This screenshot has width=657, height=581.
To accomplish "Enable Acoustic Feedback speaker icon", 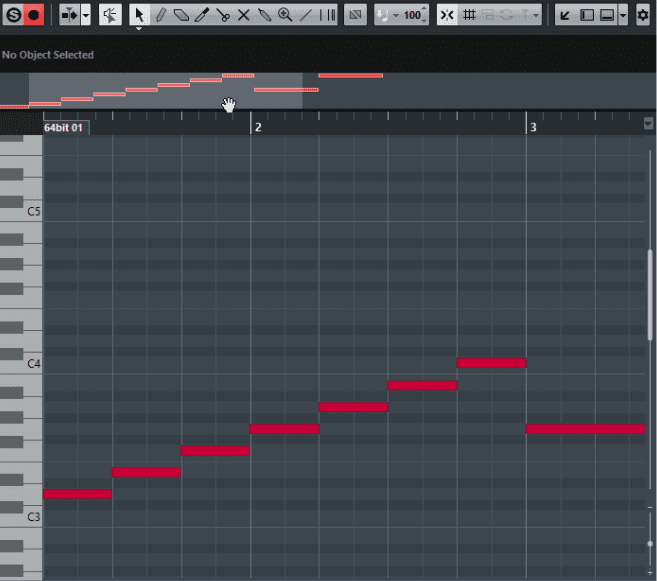I will click(x=111, y=15).
